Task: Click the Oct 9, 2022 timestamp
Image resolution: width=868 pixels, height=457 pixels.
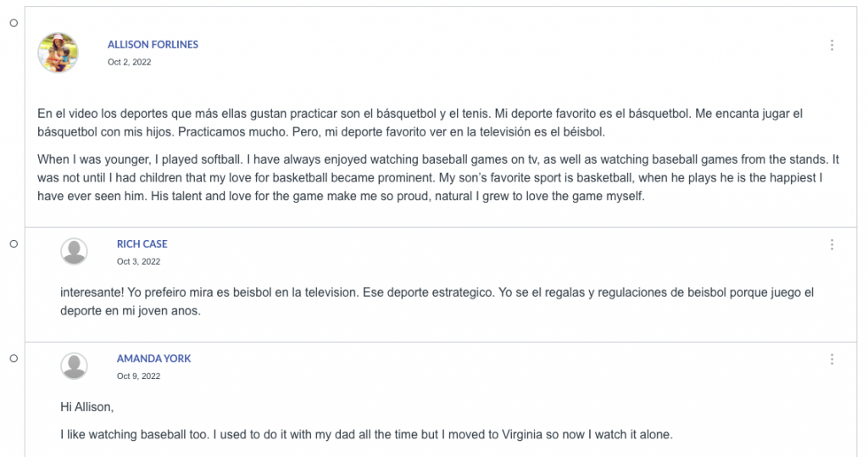Action: pyautogui.click(x=138, y=376)
